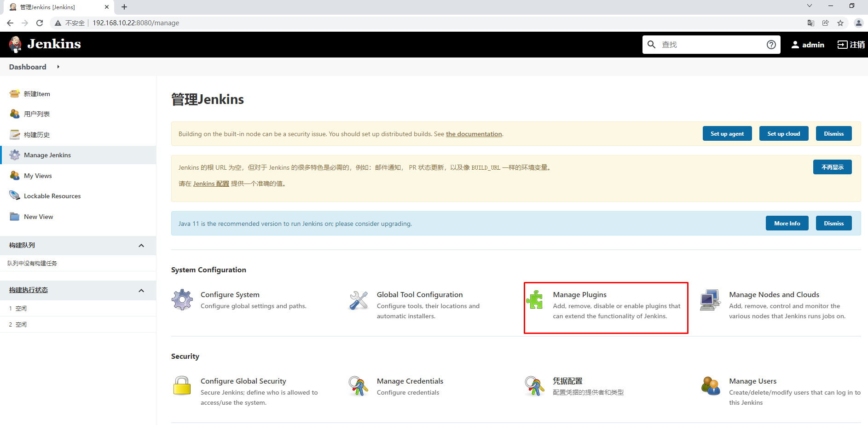Image resolution: width=868 pixels, height=425 pixels.
Task: Click the browser address bar URL
Action: (136, 23)
